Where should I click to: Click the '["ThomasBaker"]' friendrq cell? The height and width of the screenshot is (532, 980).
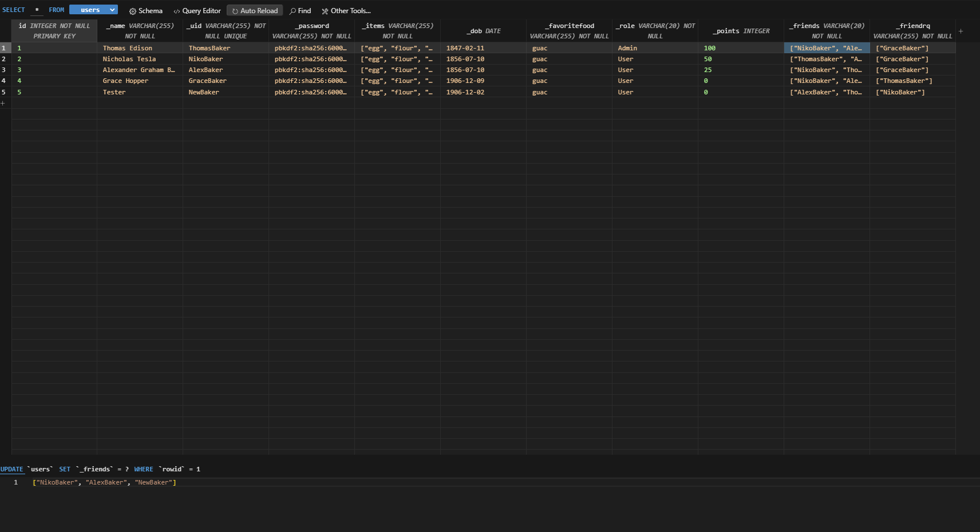(x=913, y=81)
